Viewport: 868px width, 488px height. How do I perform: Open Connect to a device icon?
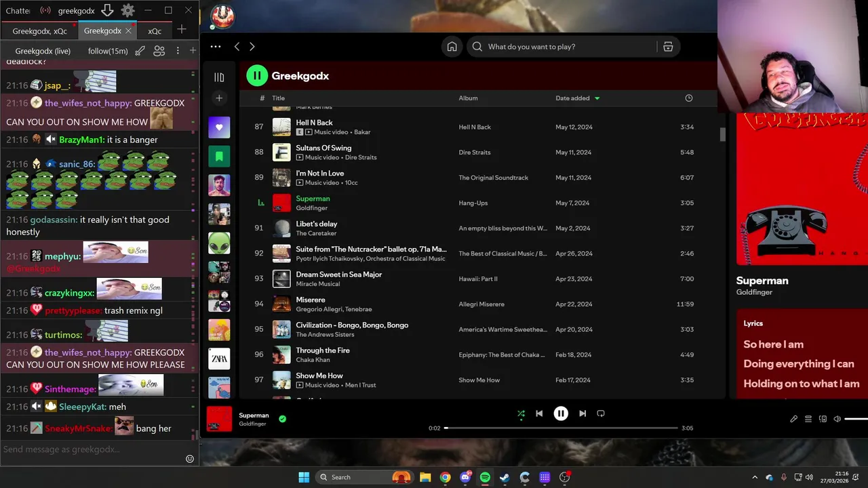[823, 419]
